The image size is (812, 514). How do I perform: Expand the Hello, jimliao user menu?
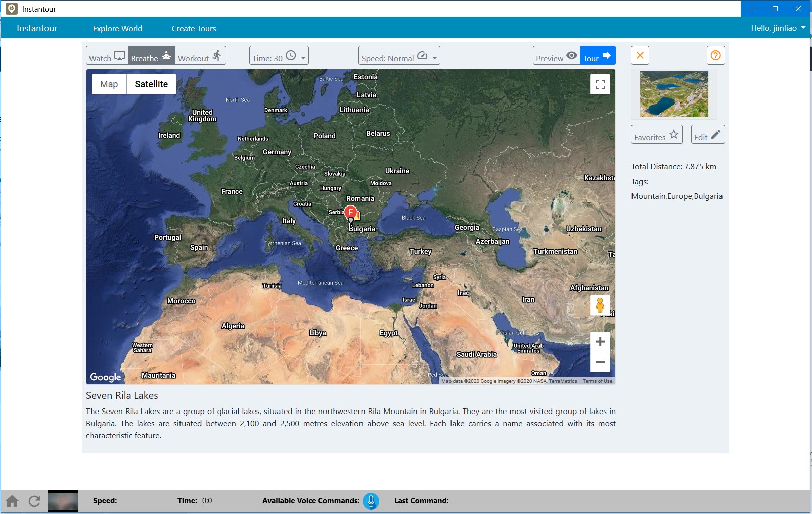[778, 28]
